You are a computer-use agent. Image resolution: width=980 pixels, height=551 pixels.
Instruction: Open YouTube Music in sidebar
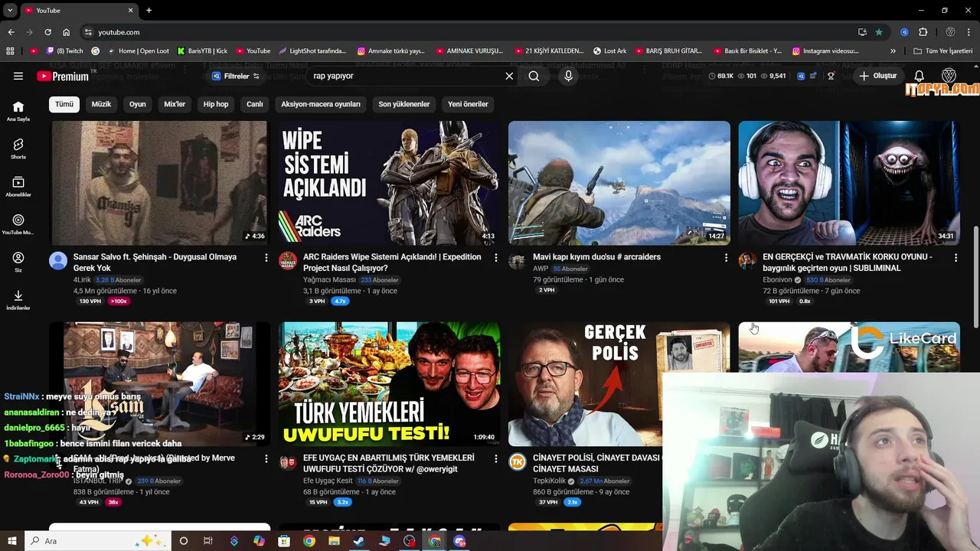(18, 224)
